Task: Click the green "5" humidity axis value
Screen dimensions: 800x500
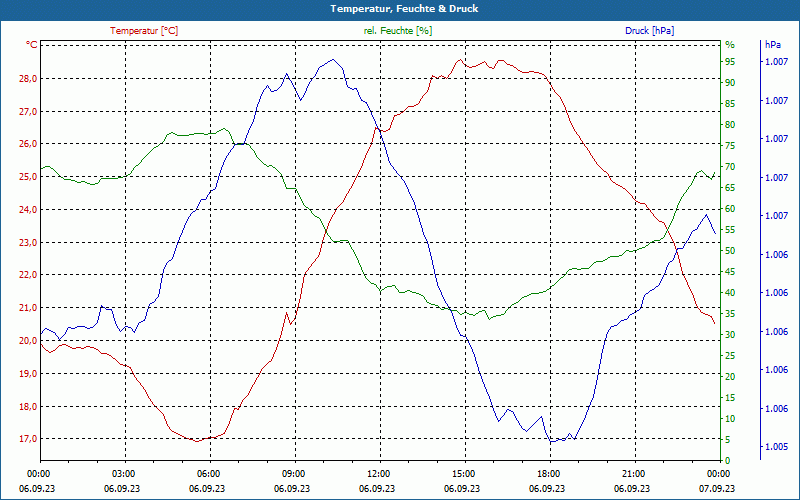Action: coord(728,440)
